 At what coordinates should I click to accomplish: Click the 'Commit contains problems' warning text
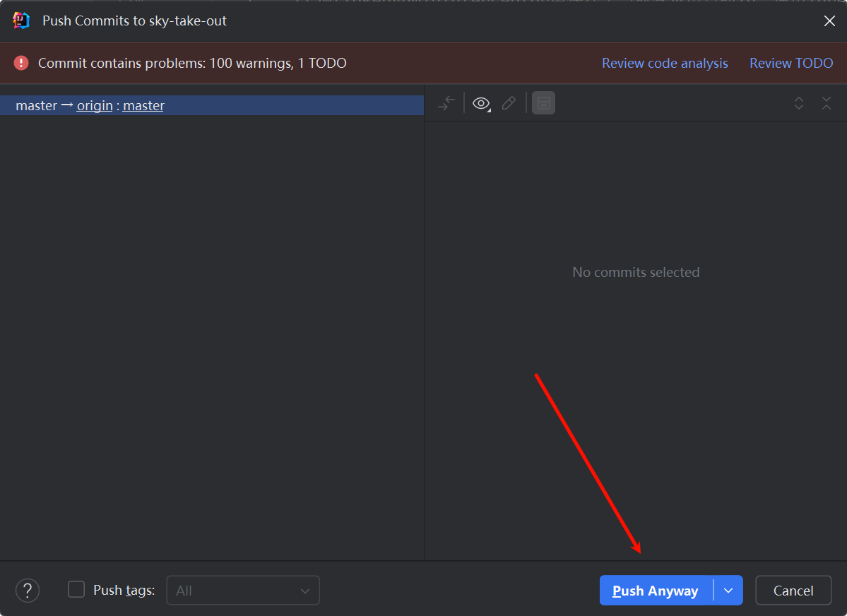192,63
